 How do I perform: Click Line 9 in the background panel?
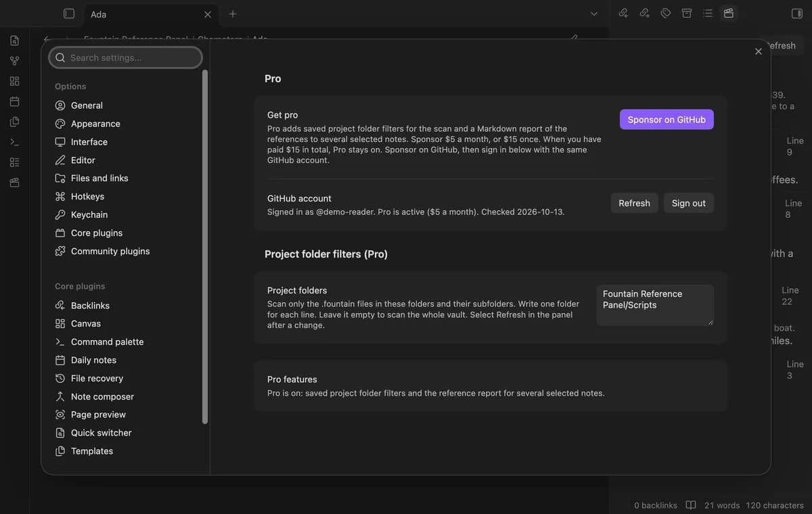pyautogui.click(x=794, y=146)
